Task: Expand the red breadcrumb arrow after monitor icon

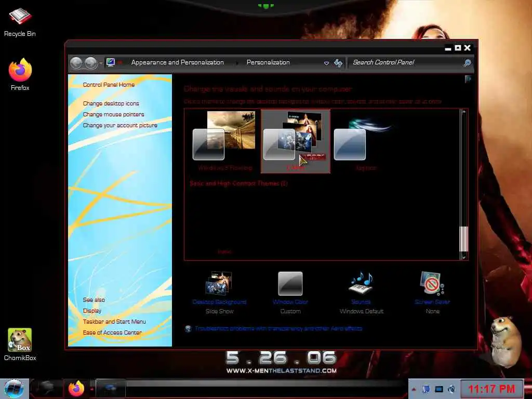Action: [x=120, y=62]
